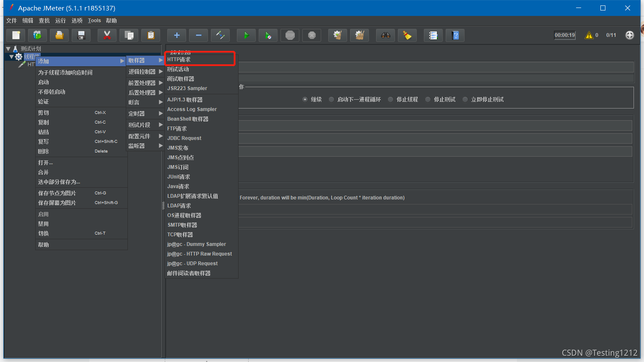Click Start no pauses icon
Image resolution: width=644 pixels, height=362 pixels.
point(268,35)
